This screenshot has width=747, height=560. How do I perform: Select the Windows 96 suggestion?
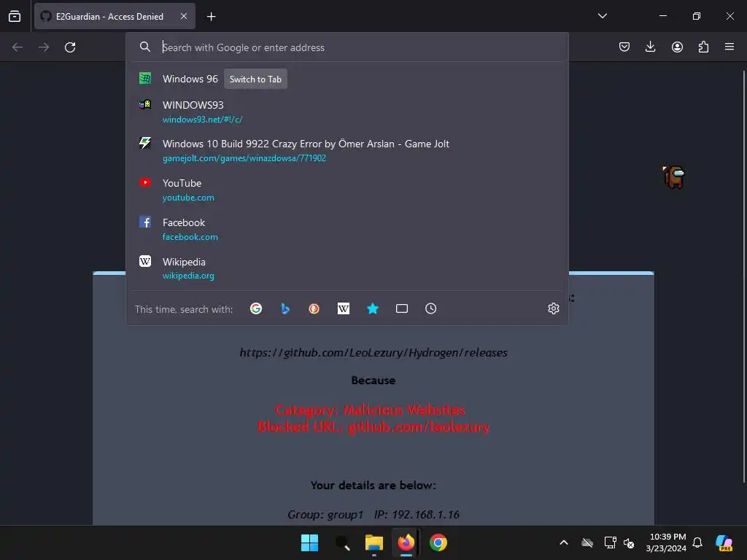pyautogui.click(x=347, y=79)
